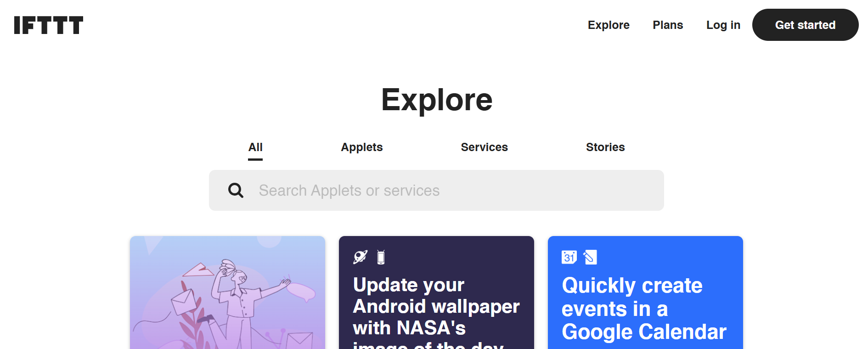Go to the Stories tab
This screenshot has height=349, width=868.
pos(605,147)
